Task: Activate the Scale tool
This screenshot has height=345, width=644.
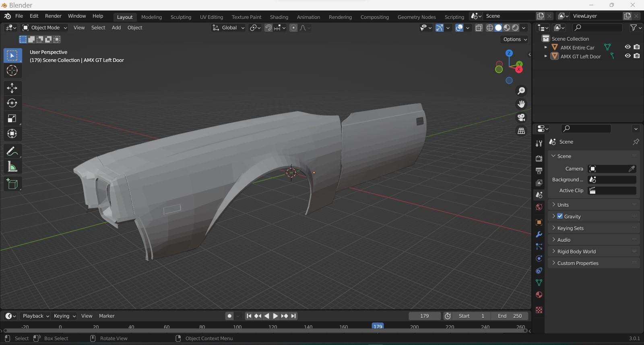Action: [x=12, y=118]
